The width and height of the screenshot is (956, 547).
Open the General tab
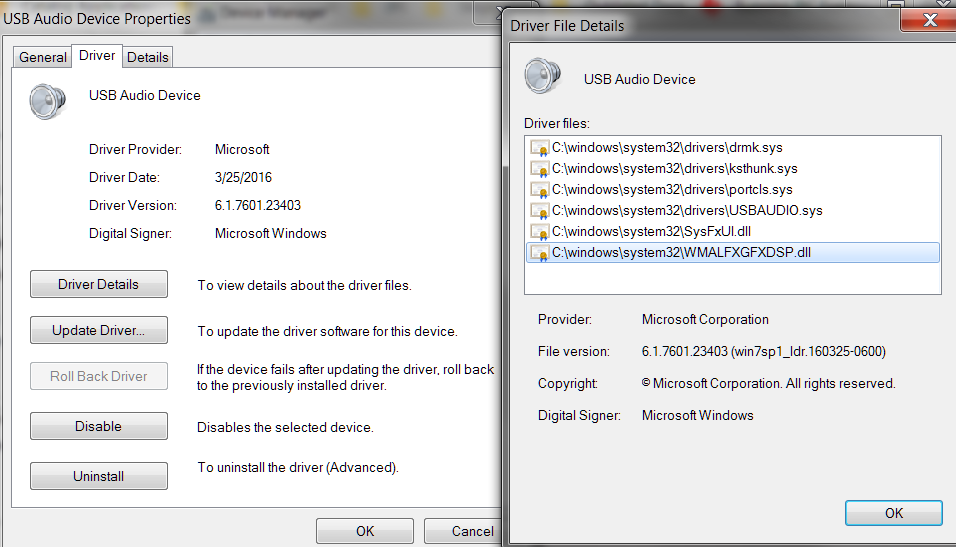pyautogui.click(x=43, y=57)
